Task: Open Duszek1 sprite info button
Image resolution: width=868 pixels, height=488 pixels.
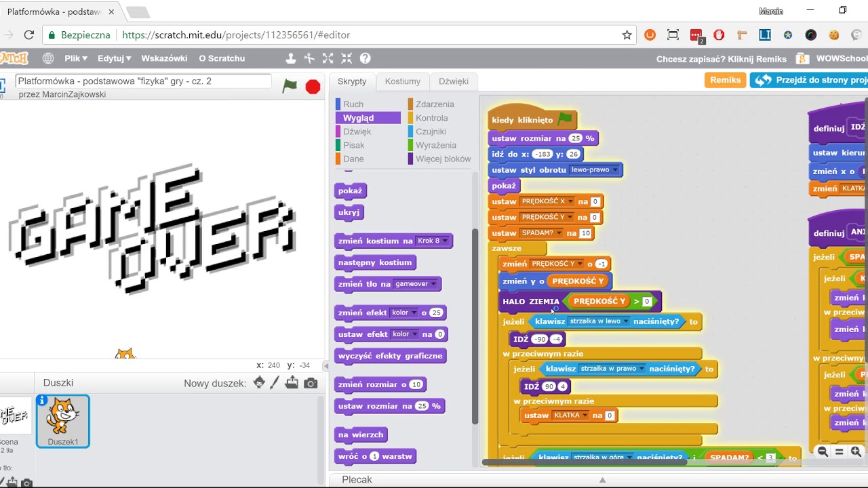Action: click(x=42, y=401)
